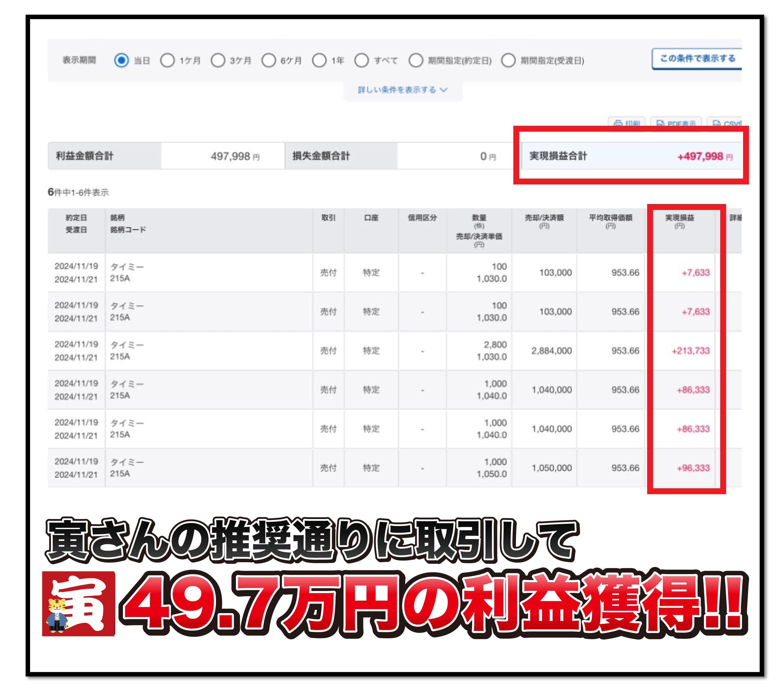Screen dimensions: 784x698
Task: Click the +213,733 realized profit value
Action: click(690, 350)
